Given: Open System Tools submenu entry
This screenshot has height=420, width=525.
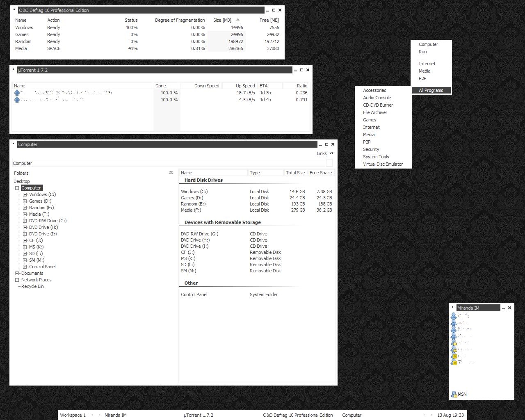Looking at the screenshot, I should pos(376,157).
